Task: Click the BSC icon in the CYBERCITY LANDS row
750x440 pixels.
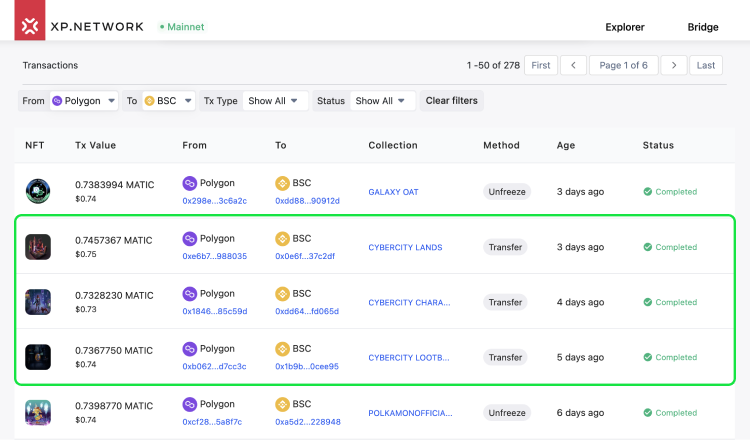Action: 282,239
